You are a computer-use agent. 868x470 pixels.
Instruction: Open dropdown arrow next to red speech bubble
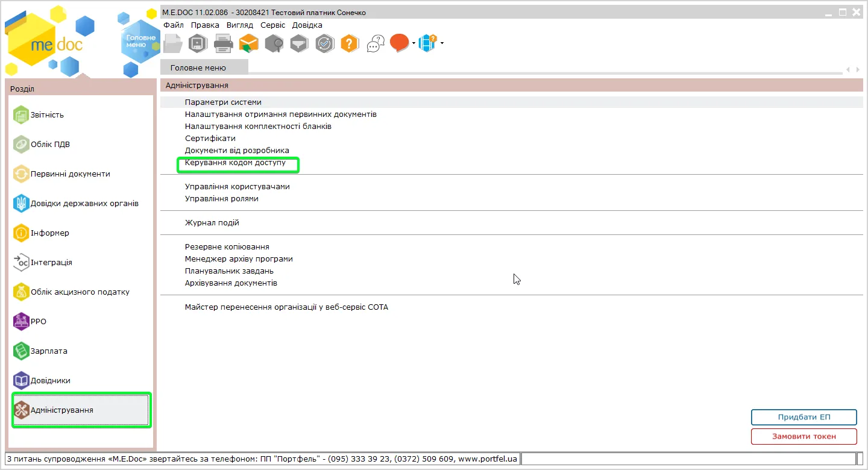414,43
